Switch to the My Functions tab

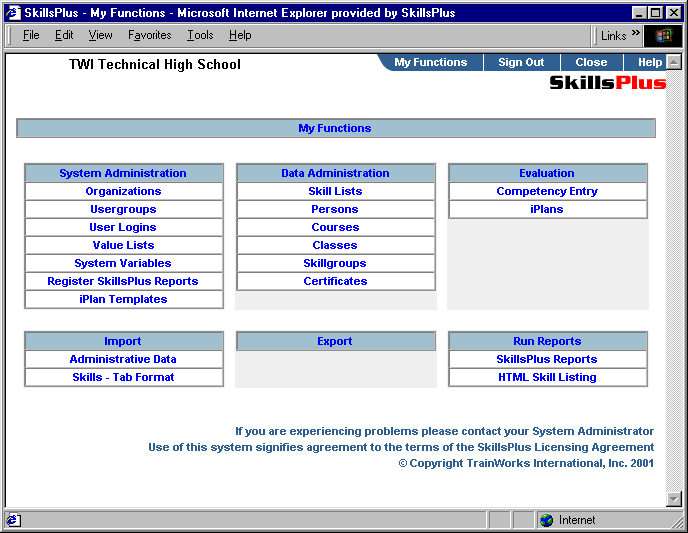coord(430,62)
